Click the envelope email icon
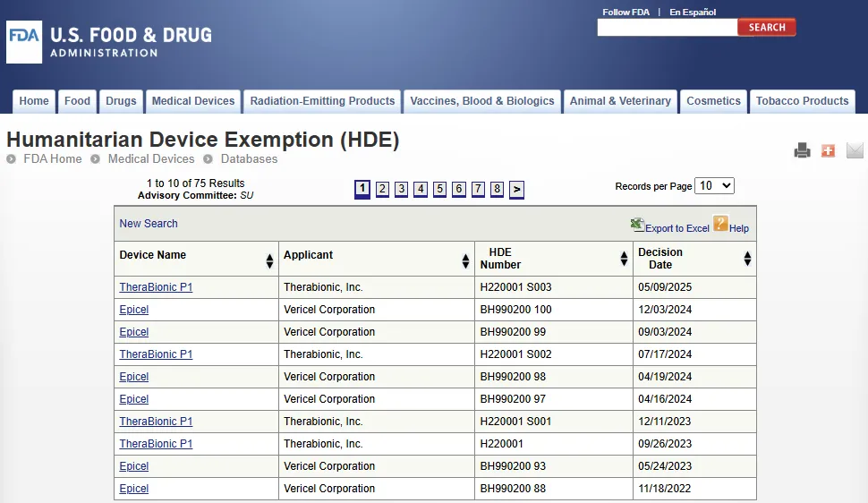Screen dimensions: 868x503 coord(855,150)
